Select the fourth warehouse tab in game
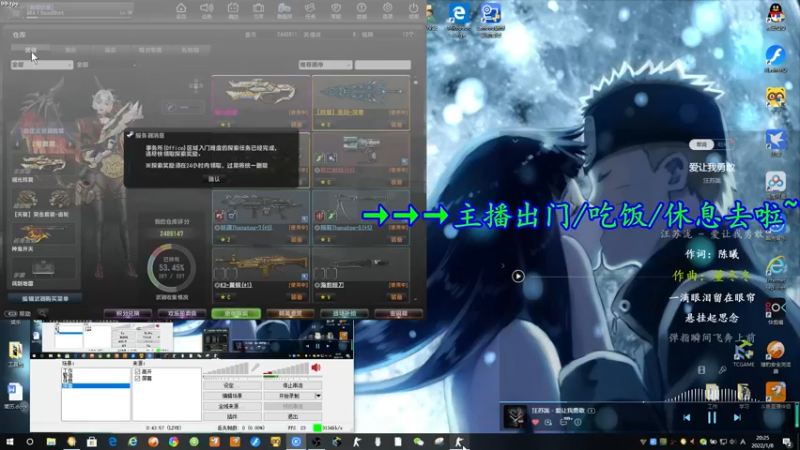800x450 pixels. click(x=150, y=49)
